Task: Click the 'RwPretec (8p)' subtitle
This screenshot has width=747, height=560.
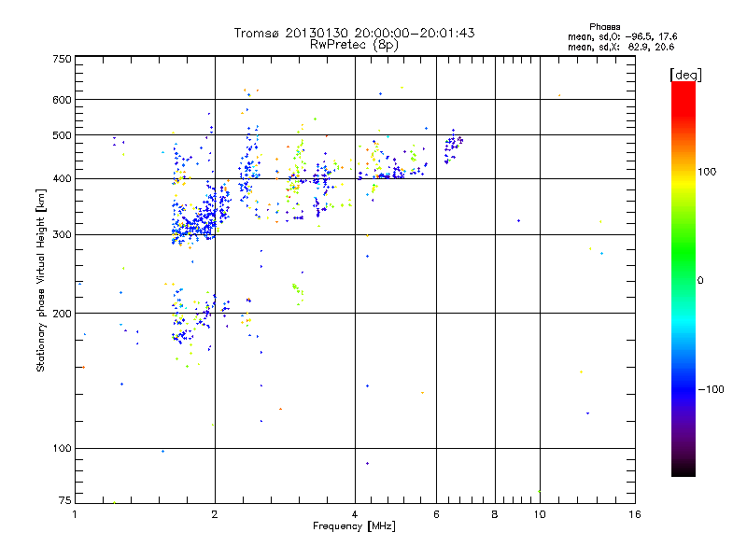Action: 354,45
